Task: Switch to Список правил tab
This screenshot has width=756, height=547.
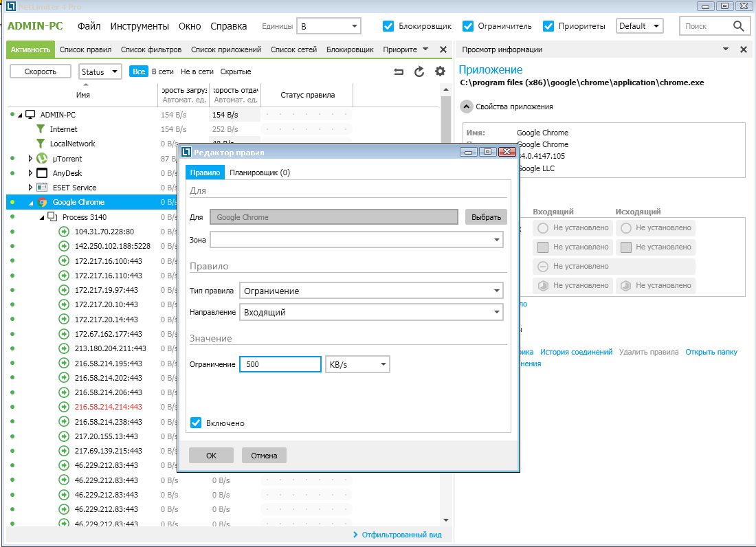Action: click(x=85, y=49)
